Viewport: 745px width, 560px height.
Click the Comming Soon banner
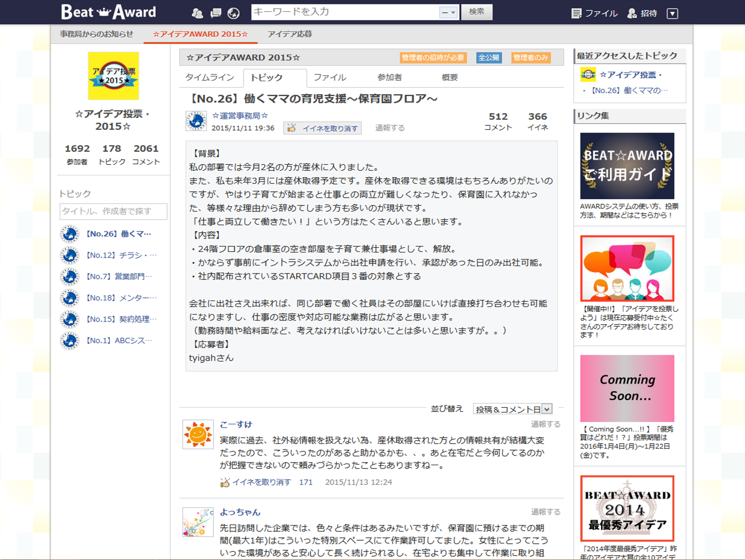coord(627,388)
